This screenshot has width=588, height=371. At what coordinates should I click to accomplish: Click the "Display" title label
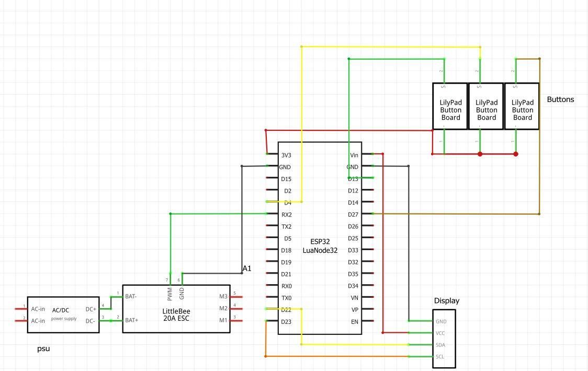click(446, 300)
